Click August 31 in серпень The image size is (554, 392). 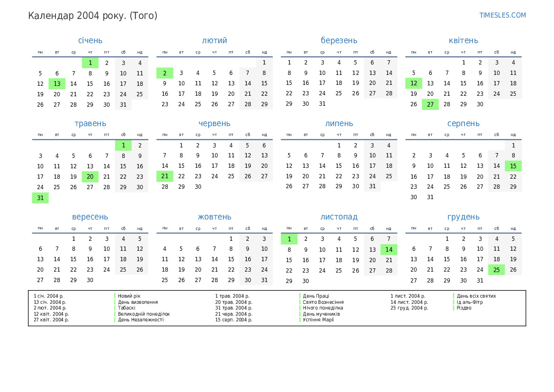[x=430, y=197]
